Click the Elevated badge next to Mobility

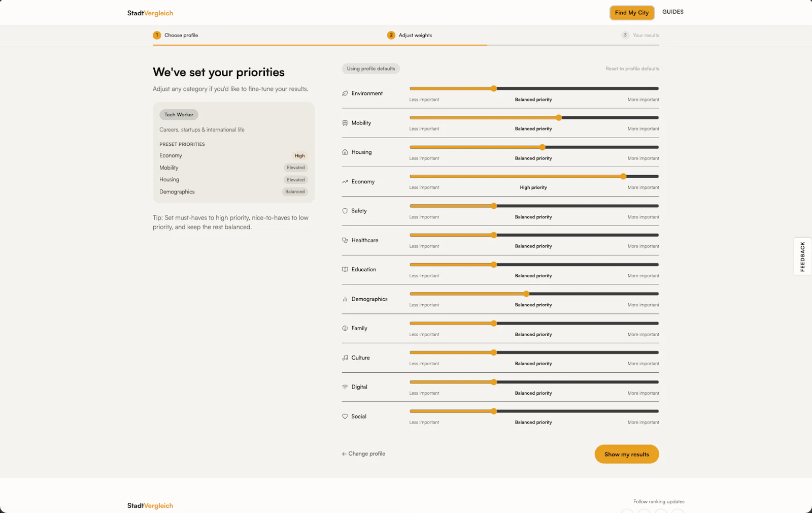(x=296, y=168)
